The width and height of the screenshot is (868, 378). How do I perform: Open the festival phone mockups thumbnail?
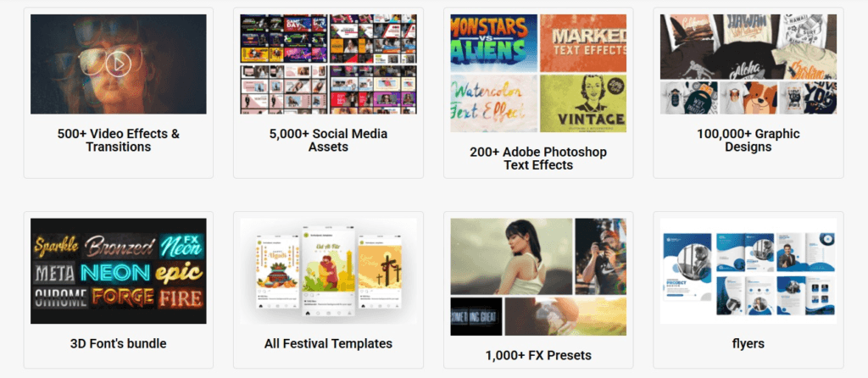[x=328, y=271]
